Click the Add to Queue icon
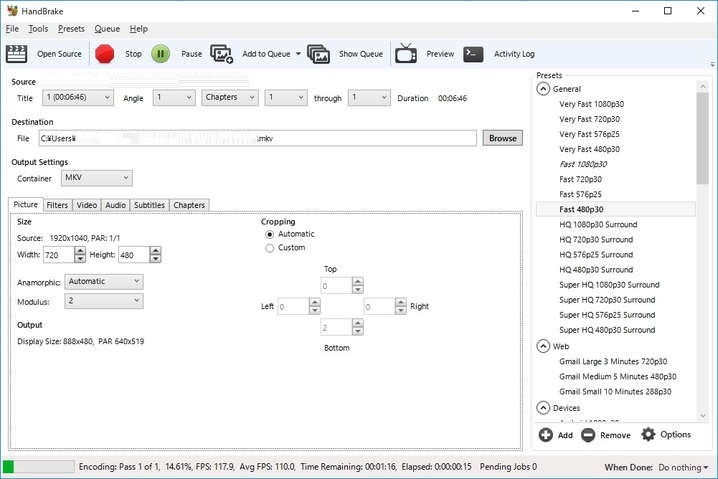718x479 pixels. 222,54
